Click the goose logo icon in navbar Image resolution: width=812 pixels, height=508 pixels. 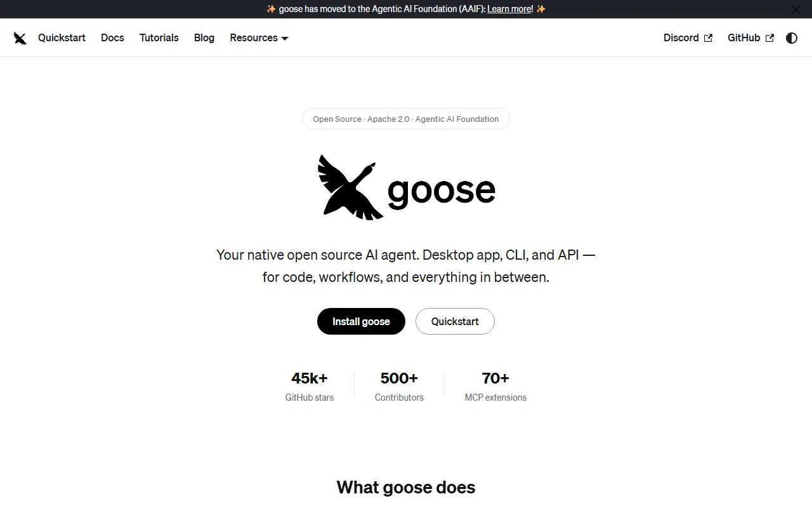(x=20, y=38)
